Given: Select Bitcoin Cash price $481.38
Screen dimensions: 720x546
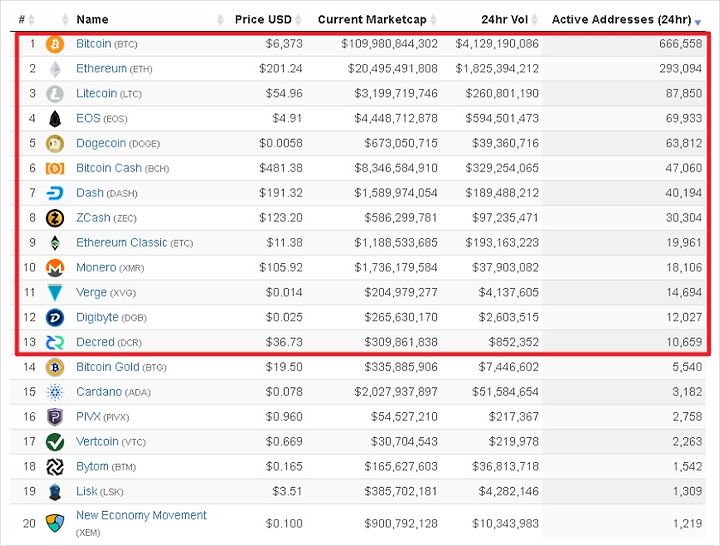Looking at the screenshot, I should pyautogui.click(x=281, y=168).
